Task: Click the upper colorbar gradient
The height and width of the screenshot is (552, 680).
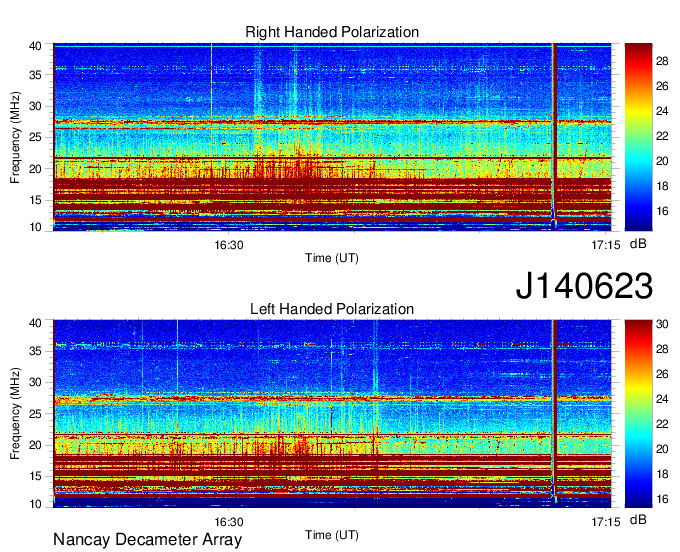Action: tap(638, 137)
